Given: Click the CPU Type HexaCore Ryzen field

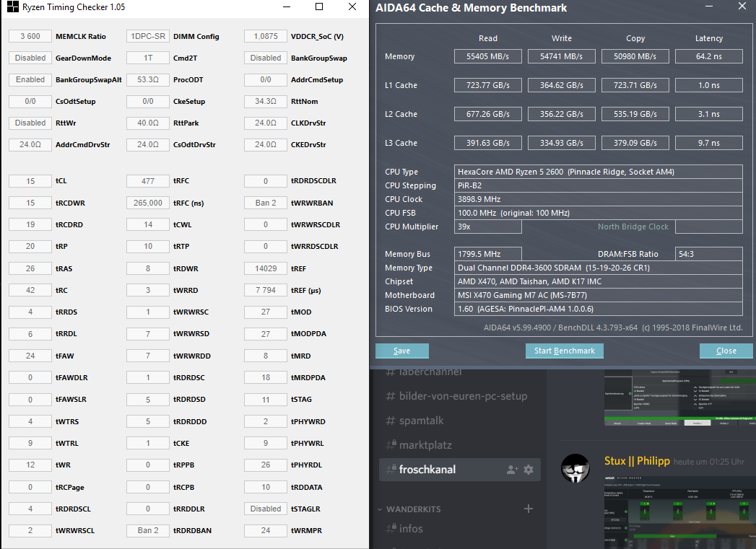Looking at the screenshot, I should 599,172.
